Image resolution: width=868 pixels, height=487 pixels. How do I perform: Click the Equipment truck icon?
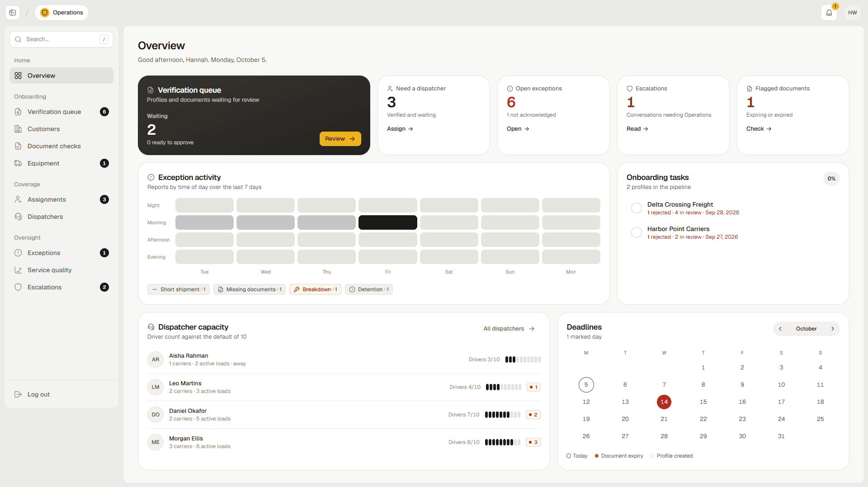pos(18,163)
